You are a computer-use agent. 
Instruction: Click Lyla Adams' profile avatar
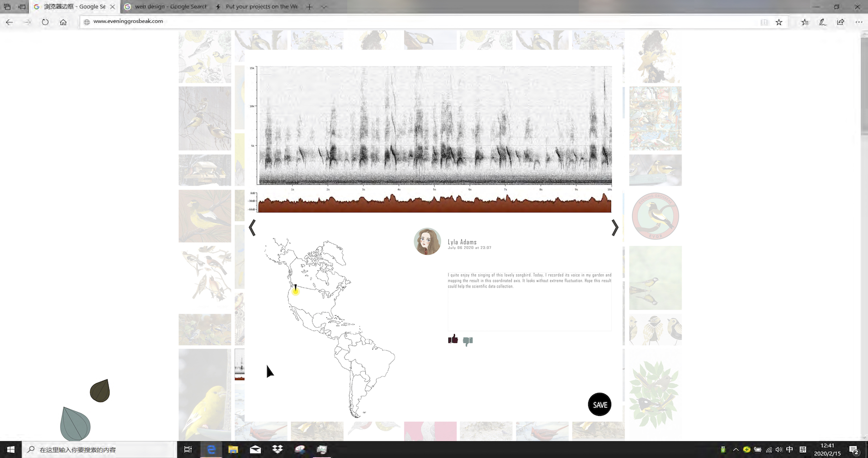click(x=427, y=241)
